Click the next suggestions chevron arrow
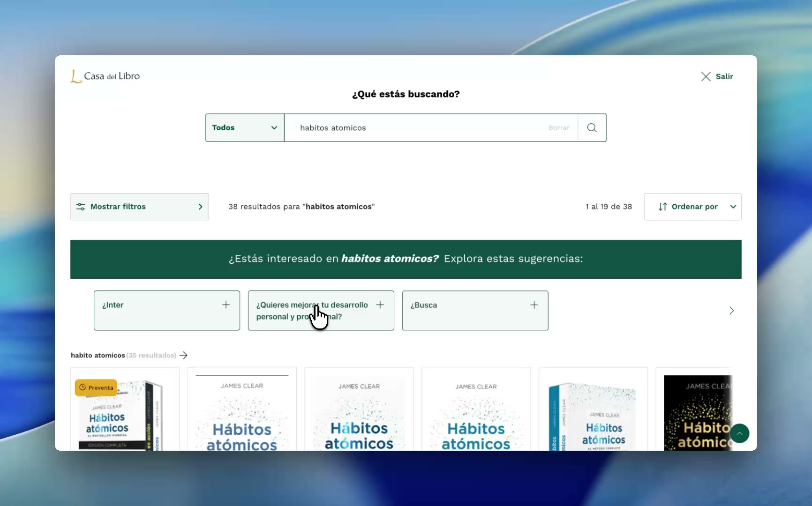 coord(731,311)
